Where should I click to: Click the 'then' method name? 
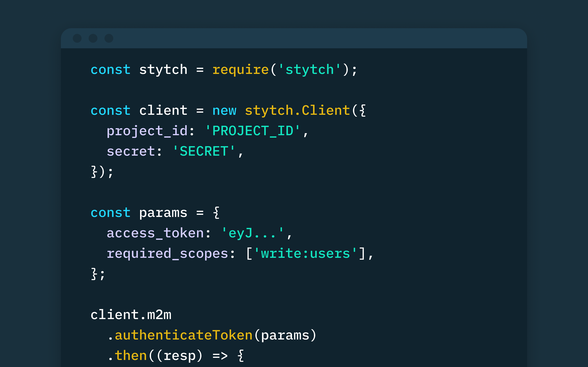pyautogui.click(x=131, y=356)
